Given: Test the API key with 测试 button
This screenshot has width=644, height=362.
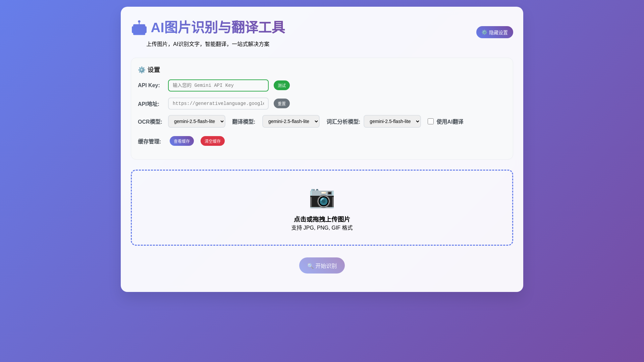Looking at the screenshot, I should click(282, 85).
